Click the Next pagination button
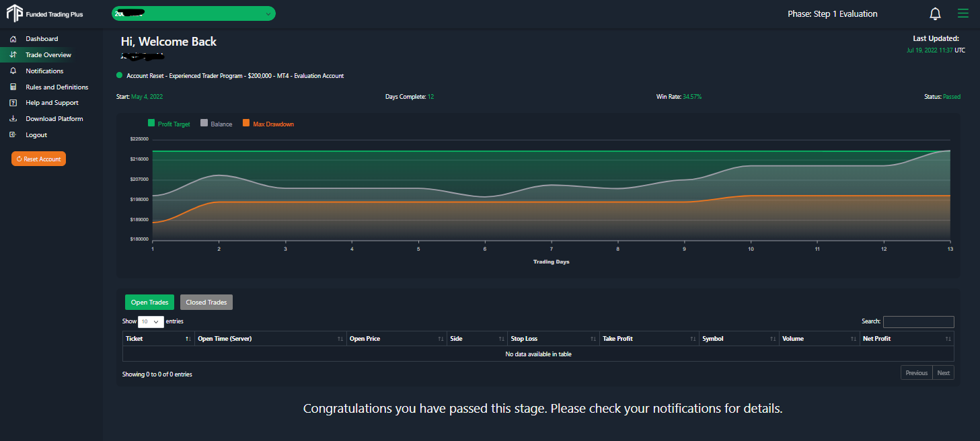 tap(943, 372)
